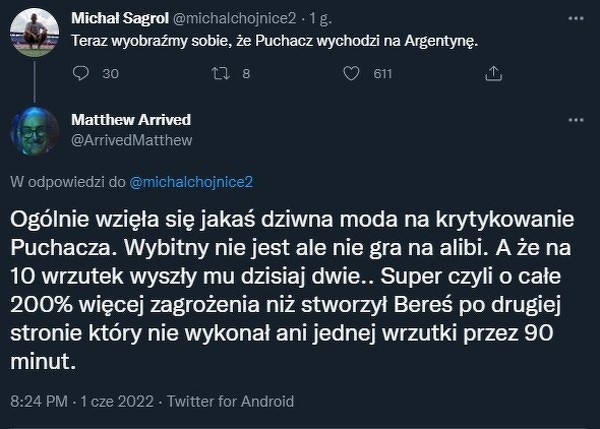Open Matthew Arrived's profile avatar
The width and height of the screenshot is (600, 429).
point(35,130)
